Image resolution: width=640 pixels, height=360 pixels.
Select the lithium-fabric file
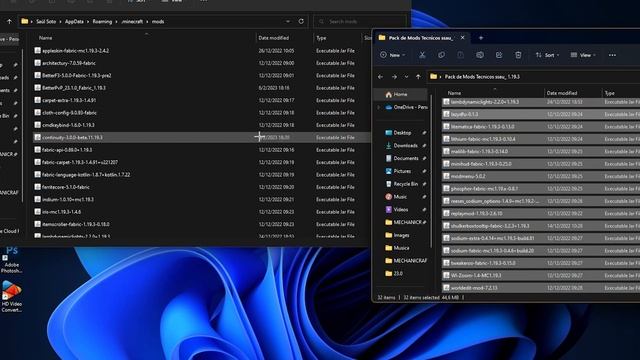[x=540, y=139]
